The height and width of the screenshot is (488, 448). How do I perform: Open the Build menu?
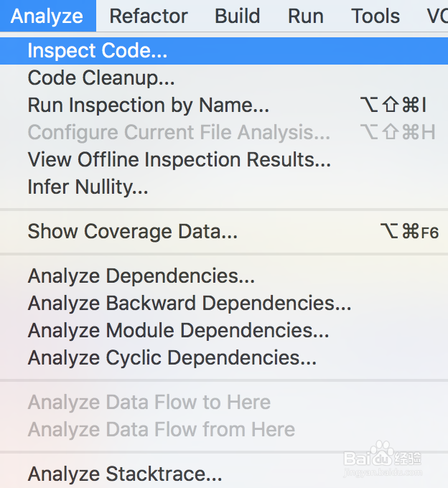238,16
